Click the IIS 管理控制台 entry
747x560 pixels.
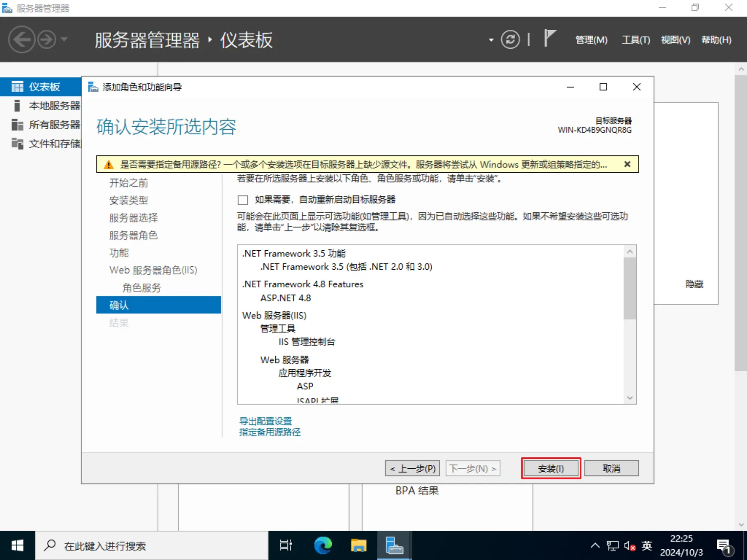[307, 342]
